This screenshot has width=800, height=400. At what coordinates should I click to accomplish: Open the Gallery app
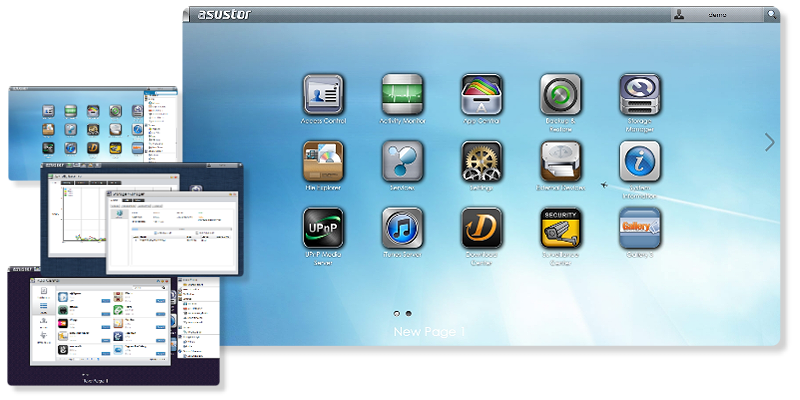coord(638,228)
